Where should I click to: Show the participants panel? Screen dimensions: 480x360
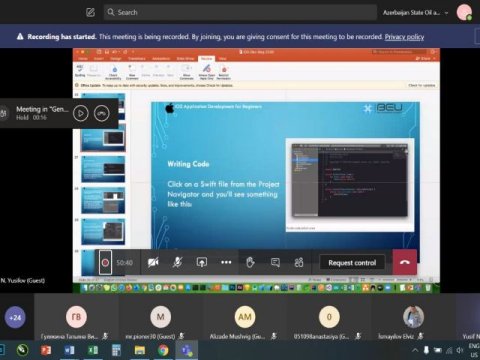tap(299, 262)
